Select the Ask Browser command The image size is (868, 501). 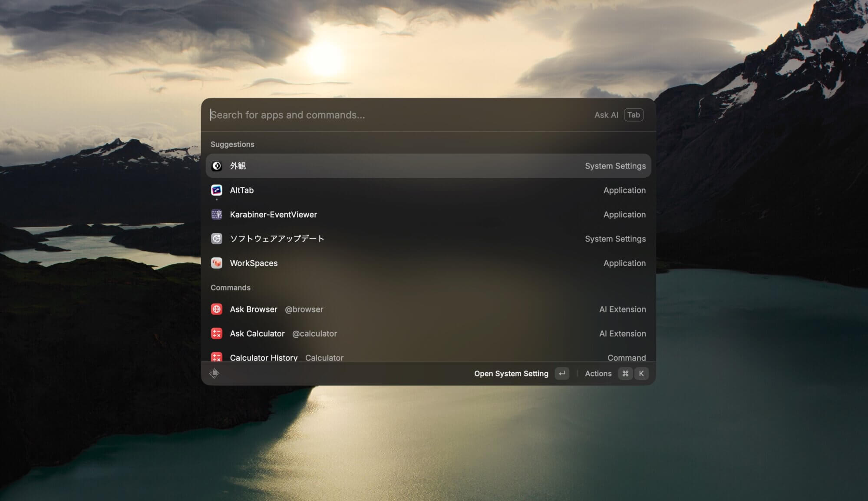tap(428, 309)
